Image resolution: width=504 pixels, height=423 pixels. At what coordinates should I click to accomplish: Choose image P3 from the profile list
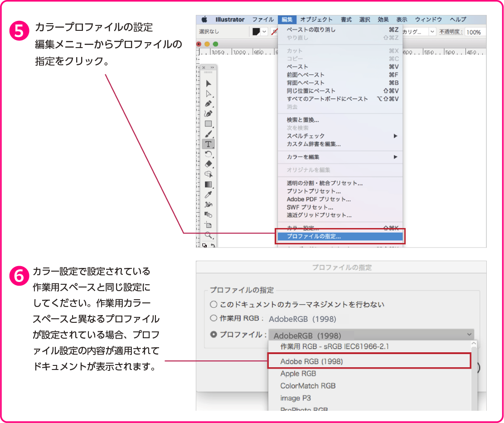369,398
